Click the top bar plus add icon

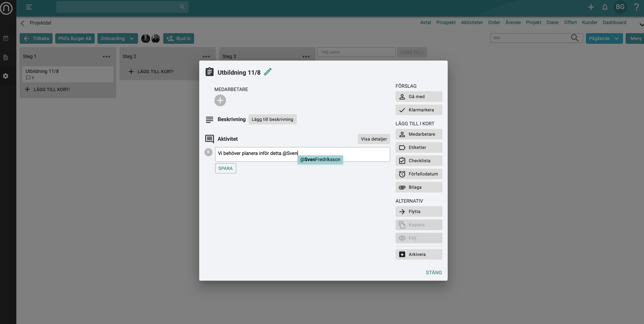click(x=591, y=7)
